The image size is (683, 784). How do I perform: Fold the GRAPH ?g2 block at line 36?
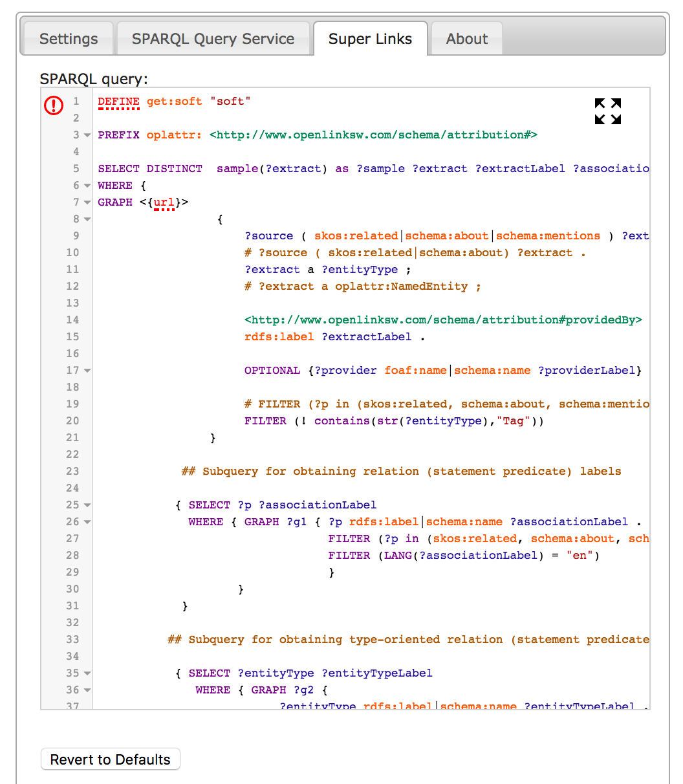tap(86, 690)
